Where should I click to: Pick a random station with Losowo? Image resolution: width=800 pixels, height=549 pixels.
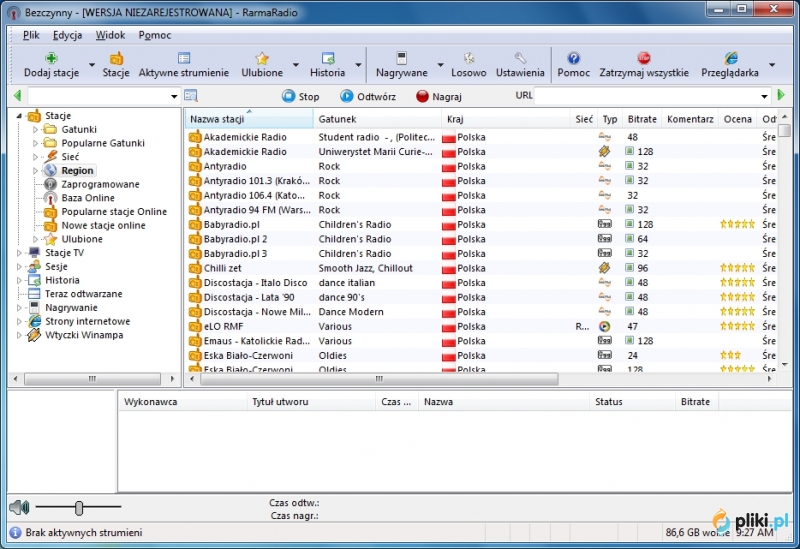[x=468, y=65]
